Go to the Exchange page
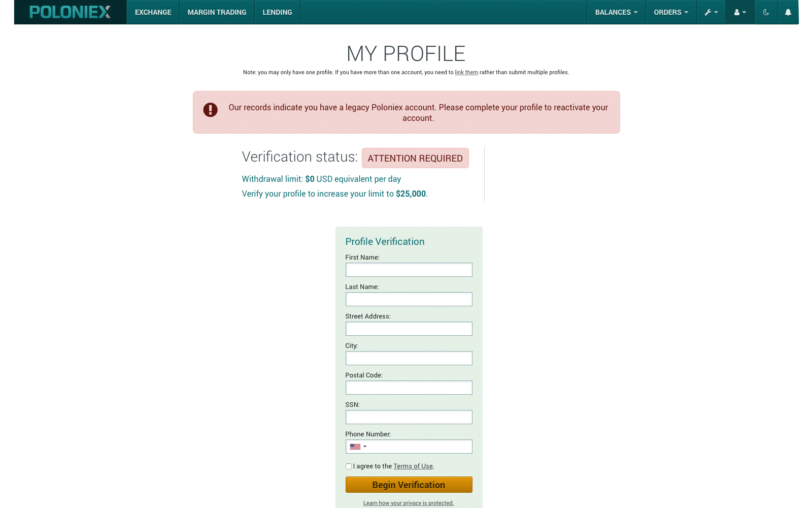The image size is (812, 508). coord(153,12)
